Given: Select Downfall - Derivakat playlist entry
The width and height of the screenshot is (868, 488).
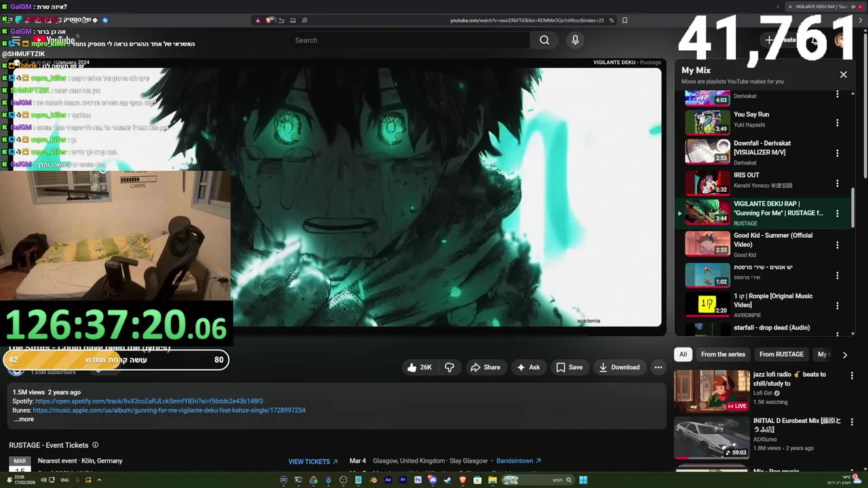Looking at the screenshot, I should [762, 152].
